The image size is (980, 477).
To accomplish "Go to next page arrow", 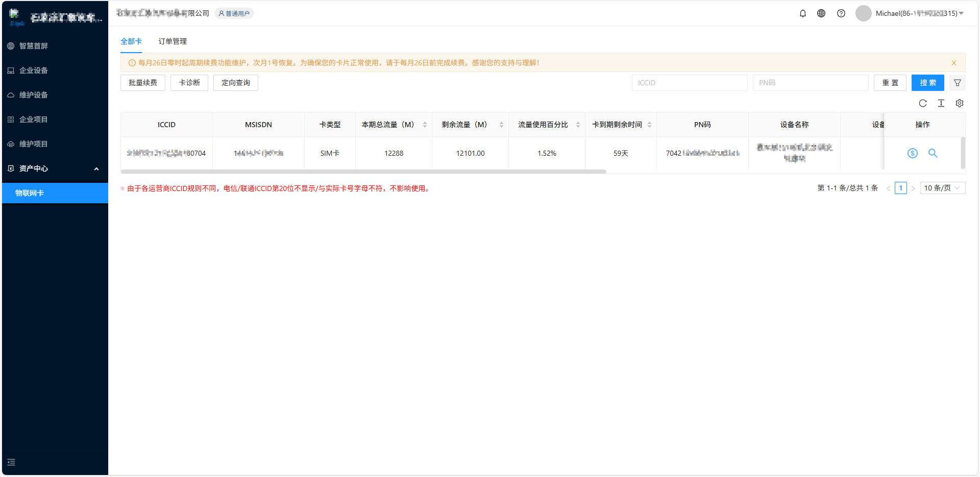I will pyautogui.click(x=913, y=188).
